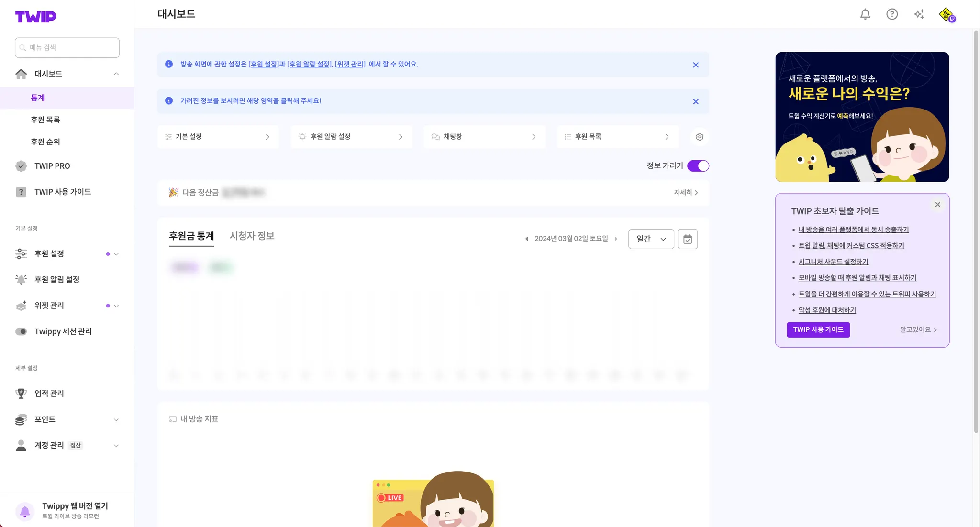Open the 시그니처 사운드 설정하기 link
Screen dimensions: 980x527
pyautogui.click(x=833, y=262)
